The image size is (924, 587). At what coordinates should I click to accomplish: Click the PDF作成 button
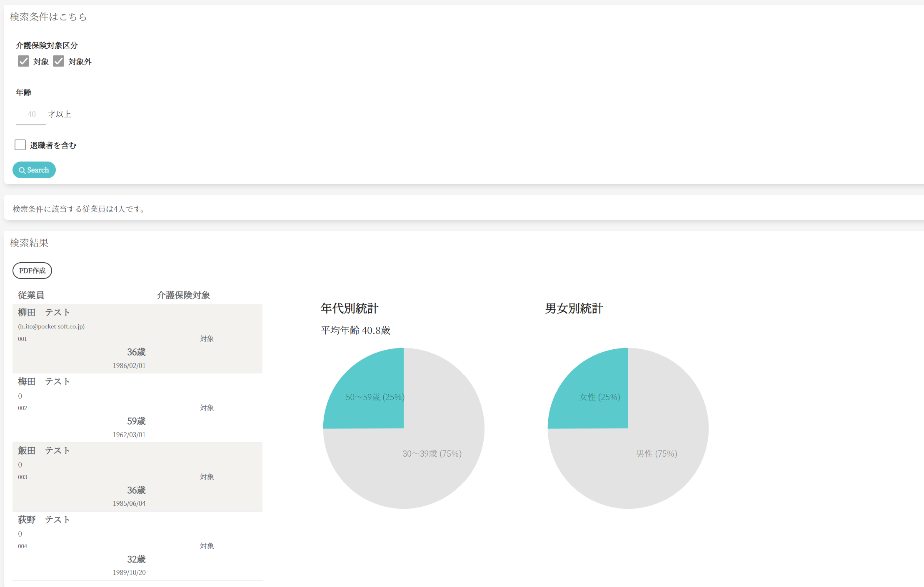(32, 271)
